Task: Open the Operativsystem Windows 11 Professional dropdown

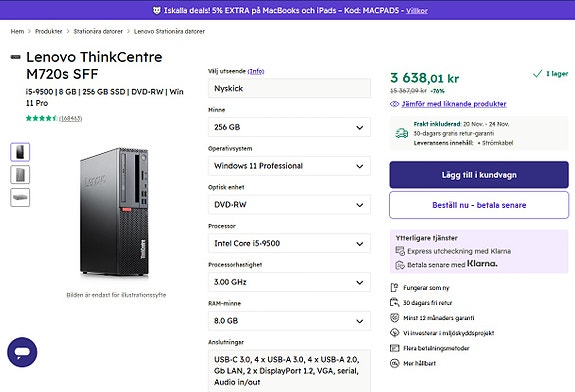Action: click(x=289, y=166)
